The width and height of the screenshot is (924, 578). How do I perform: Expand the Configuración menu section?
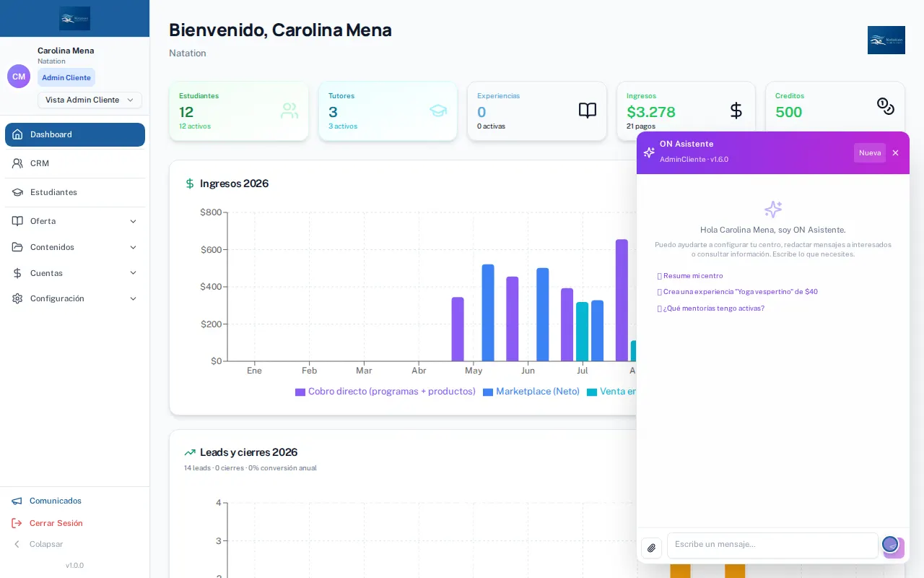point(75,298)
